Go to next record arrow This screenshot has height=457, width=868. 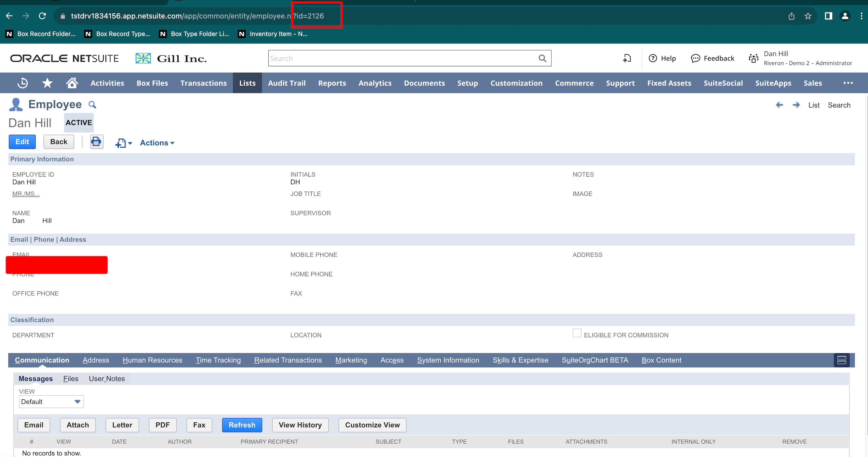tap(796, 105)
